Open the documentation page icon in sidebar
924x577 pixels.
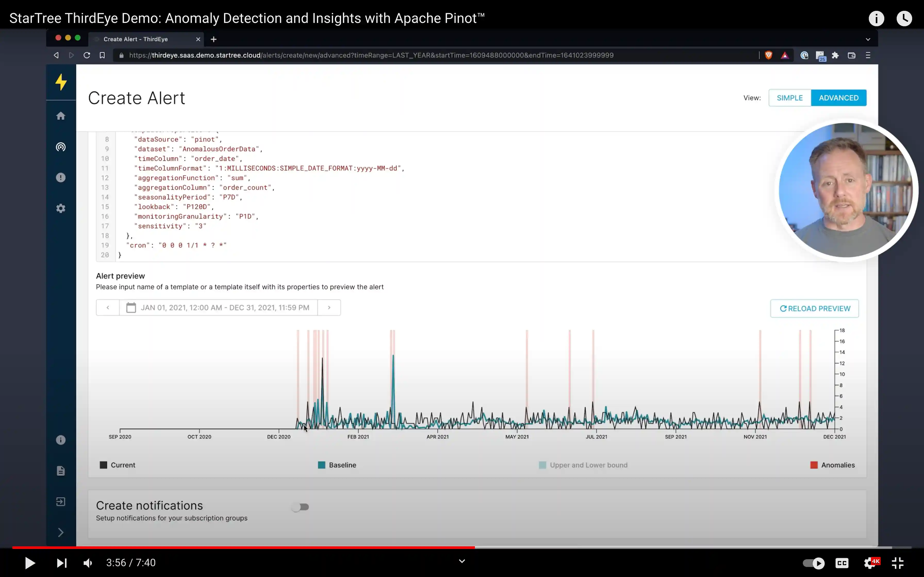[61, 471]
